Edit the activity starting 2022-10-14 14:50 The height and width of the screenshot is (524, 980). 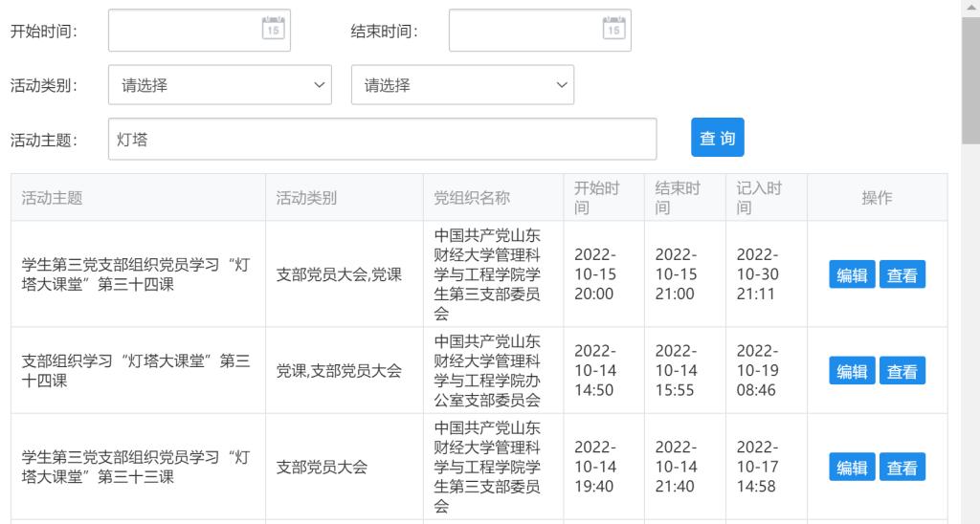(852, 371)
